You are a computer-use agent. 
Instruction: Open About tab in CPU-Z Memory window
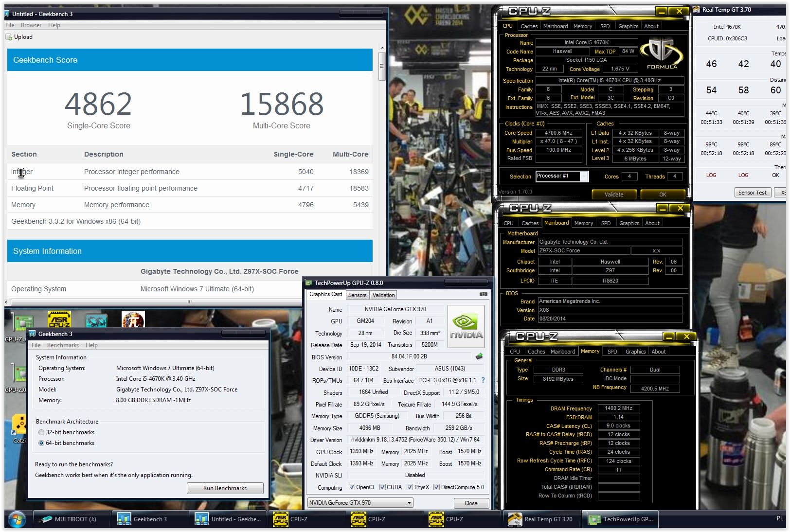(x=659, y=352)
